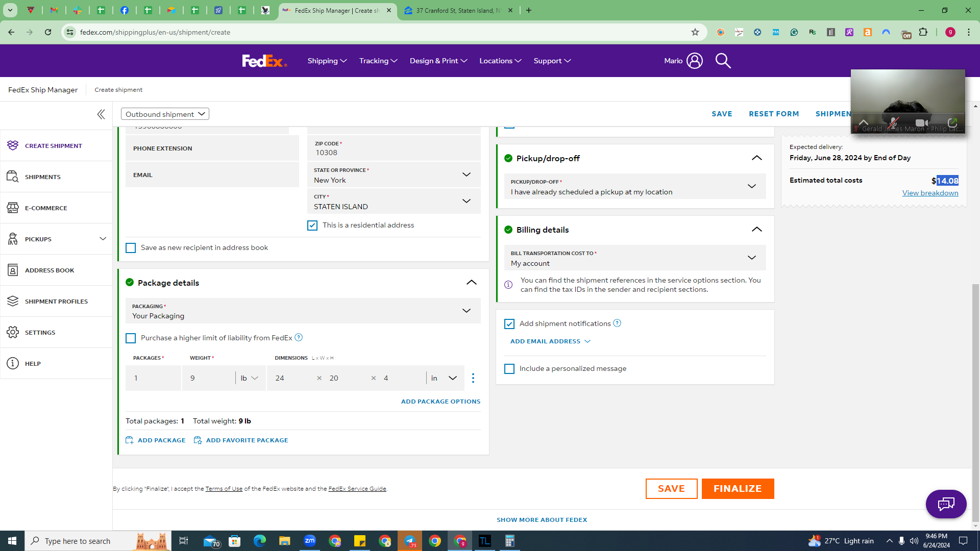Click the search magnifier icon
This screenshot has height=551, width=980.
[x=723, y=61]
